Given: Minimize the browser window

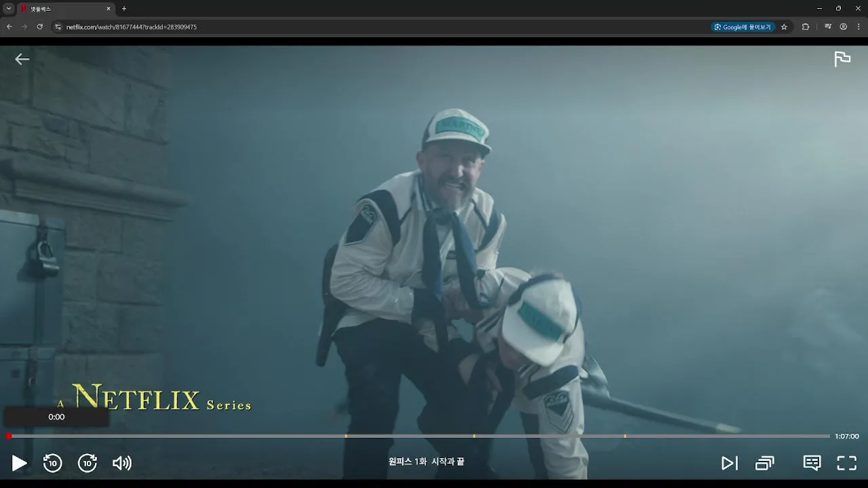Looking at the screenshot, I should pyautogui.click(x=819, y=9).
